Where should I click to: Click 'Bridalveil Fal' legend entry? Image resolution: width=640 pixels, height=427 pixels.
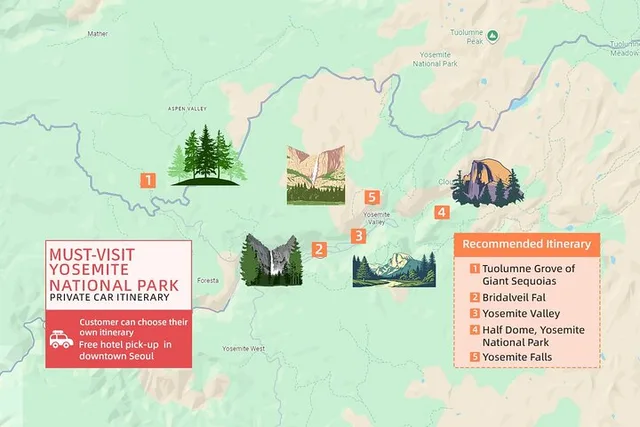(514, 298)
